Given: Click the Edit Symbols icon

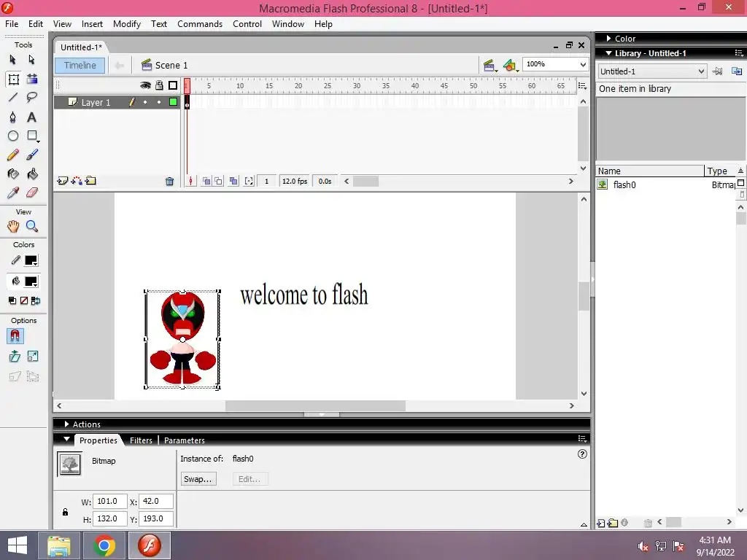Looking at the screenshot, I should pos(510,66).
